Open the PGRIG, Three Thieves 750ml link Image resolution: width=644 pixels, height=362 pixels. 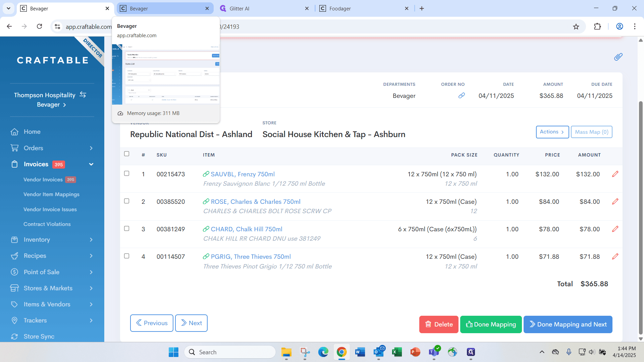click(x=251, y=257)
